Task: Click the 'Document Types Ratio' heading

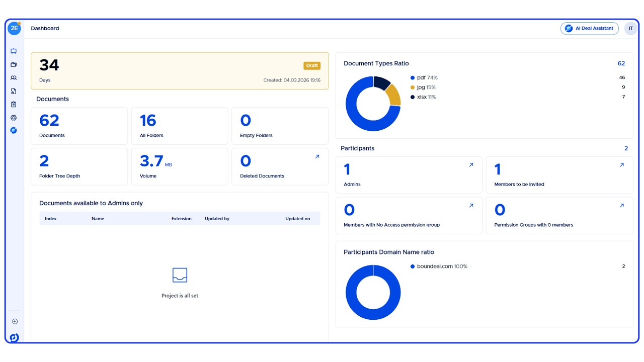Action: pyautogui.click(x=376, y=63)
